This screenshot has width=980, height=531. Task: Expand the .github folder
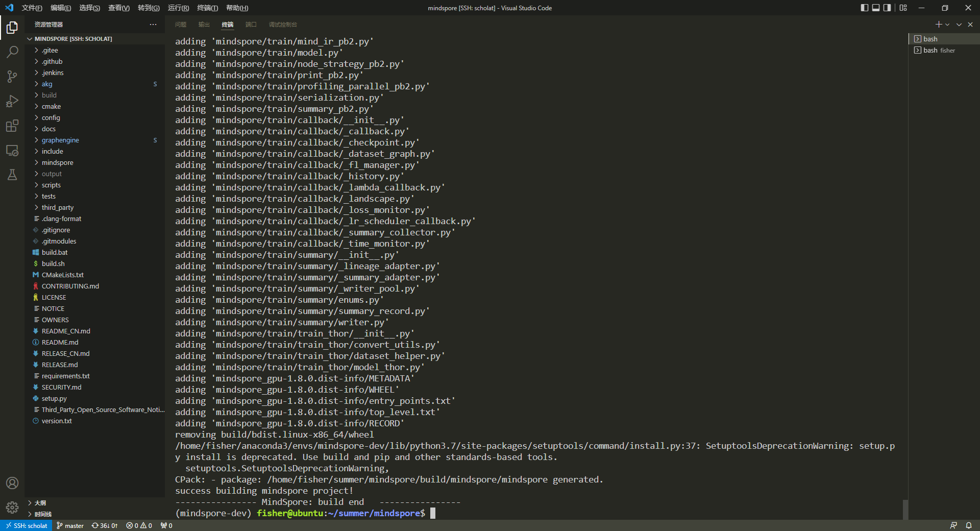(x=95, y=61)
